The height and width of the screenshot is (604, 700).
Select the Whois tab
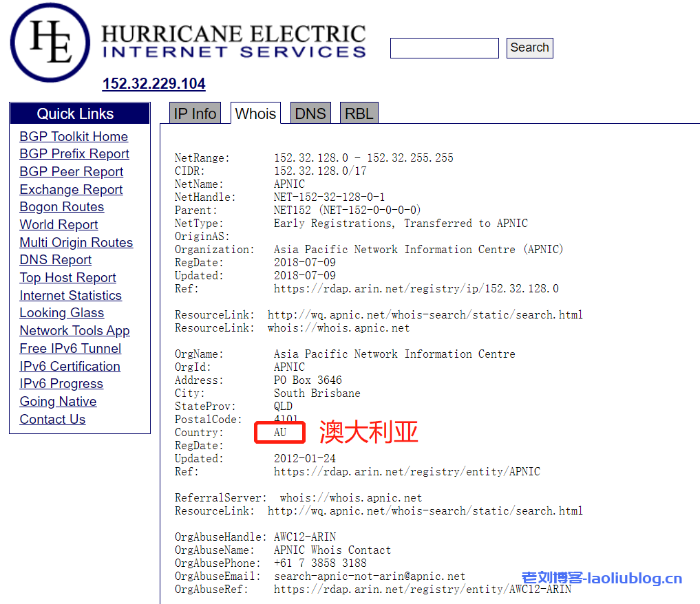pos(255,114)
